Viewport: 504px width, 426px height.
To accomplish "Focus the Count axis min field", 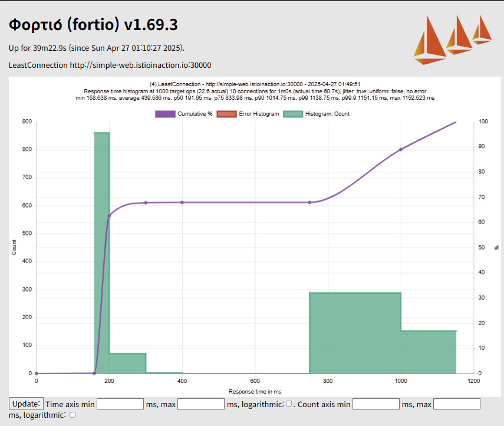I will (x=376, y=404).
